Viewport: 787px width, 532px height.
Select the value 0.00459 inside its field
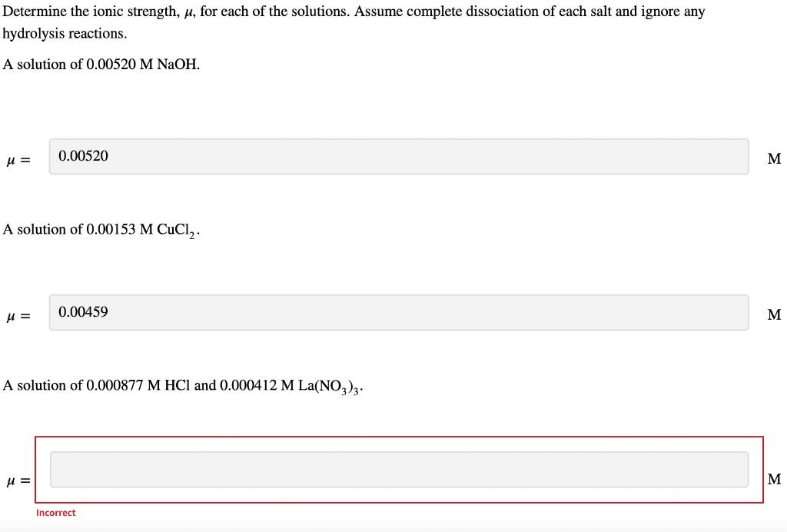click(82, 312)
